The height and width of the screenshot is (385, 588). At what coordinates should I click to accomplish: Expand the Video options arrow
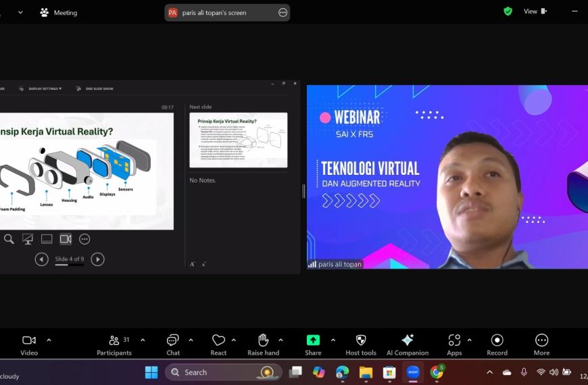(49, 340)
